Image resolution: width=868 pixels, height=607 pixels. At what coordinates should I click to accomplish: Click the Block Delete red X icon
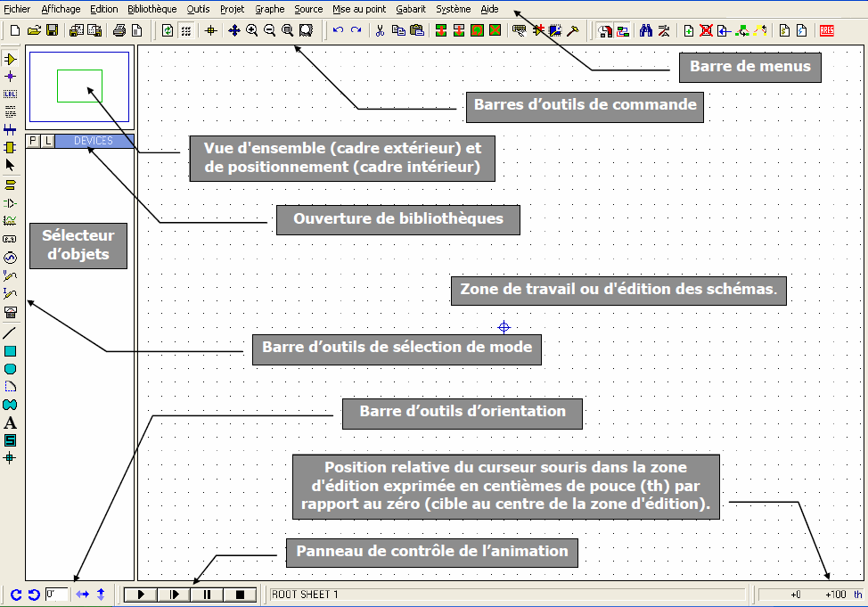pyautogui.click(x=495, y=30)
